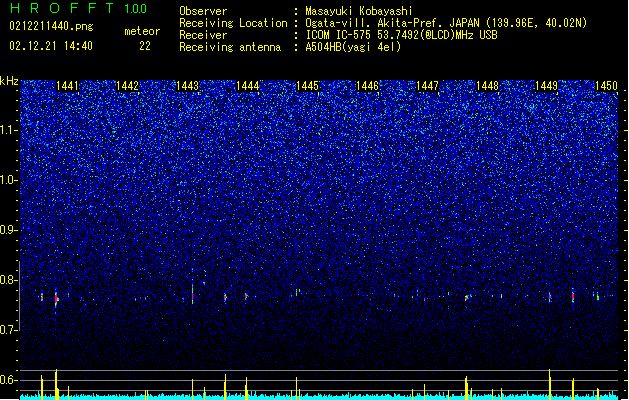Click location text Ogata-vill. Akita-Pref. JAPAN

pos(392,23)
